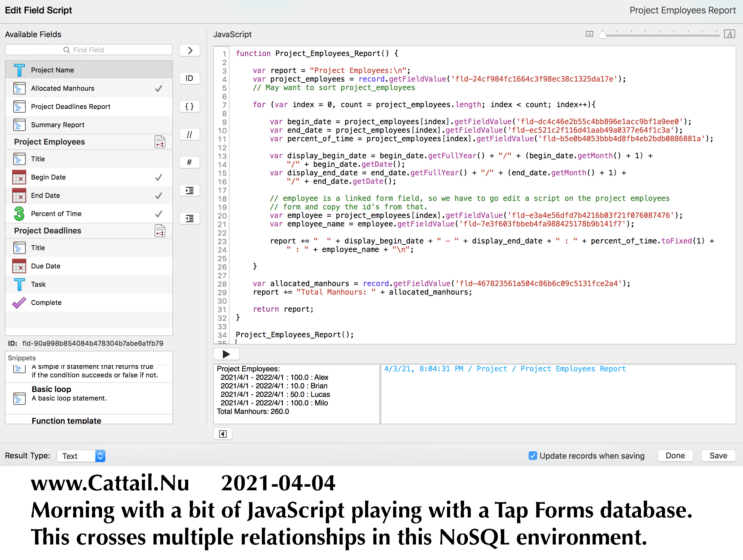Select the Percent of Time field name
The width and height of the screenshot is (743, 560).
click(56, 214)
